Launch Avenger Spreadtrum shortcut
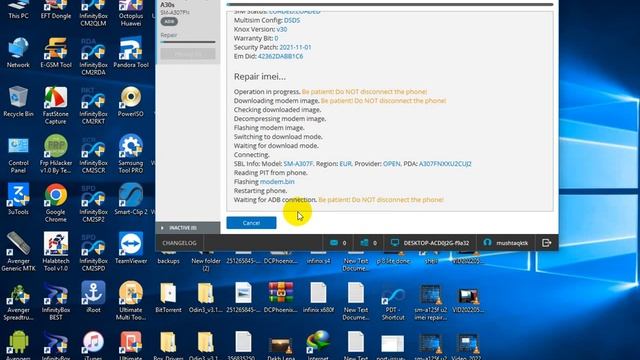The image size is (640, 360). [18, 301]
